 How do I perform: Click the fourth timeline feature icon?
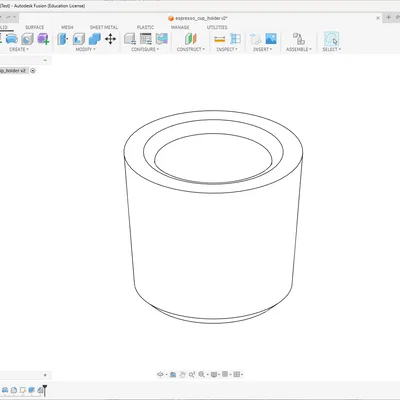(32, 390)
